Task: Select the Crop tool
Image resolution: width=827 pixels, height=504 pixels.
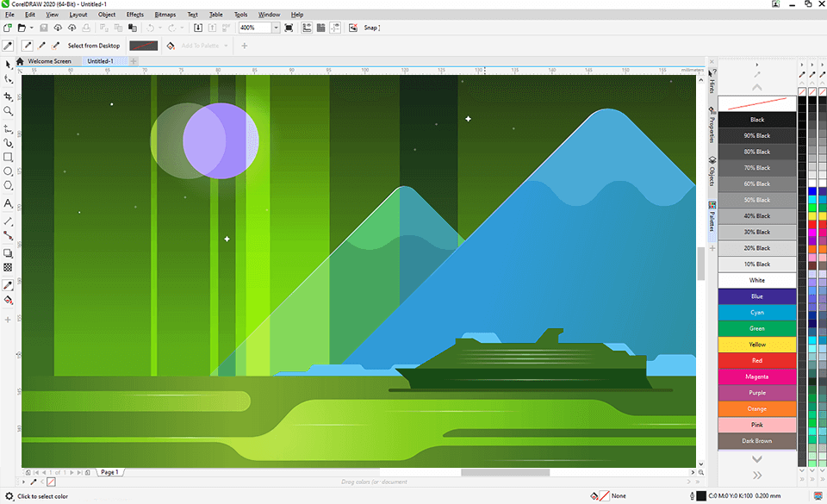Action: pyautogui.click(x=9, y=96)
